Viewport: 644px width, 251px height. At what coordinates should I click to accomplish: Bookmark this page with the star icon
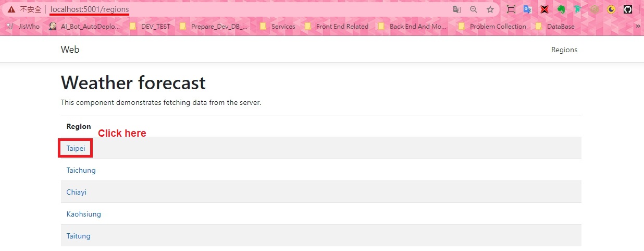(490, 9)
